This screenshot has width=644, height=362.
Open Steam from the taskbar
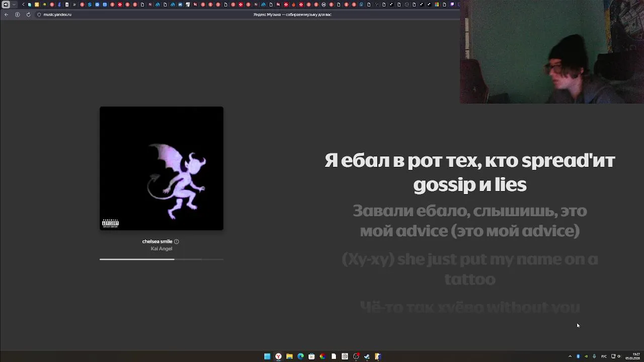[x=367, y=356]
